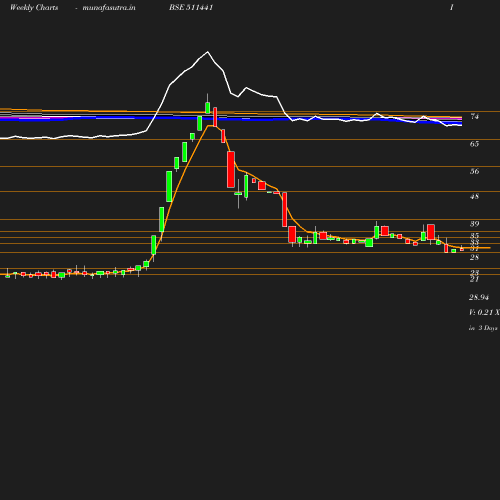Click the 'in 3 Days' text
The width and height of the screenshot is (500, 500).
point(483,328)
